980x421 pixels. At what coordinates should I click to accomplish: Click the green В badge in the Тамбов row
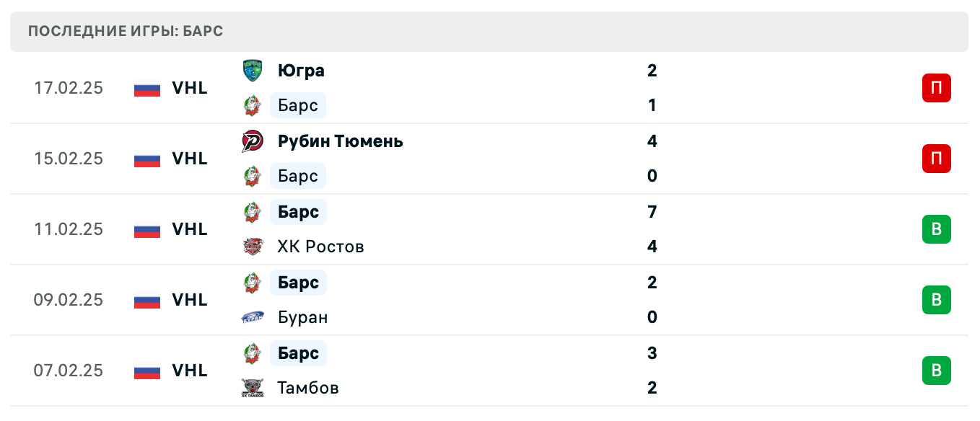pos(937,371)
